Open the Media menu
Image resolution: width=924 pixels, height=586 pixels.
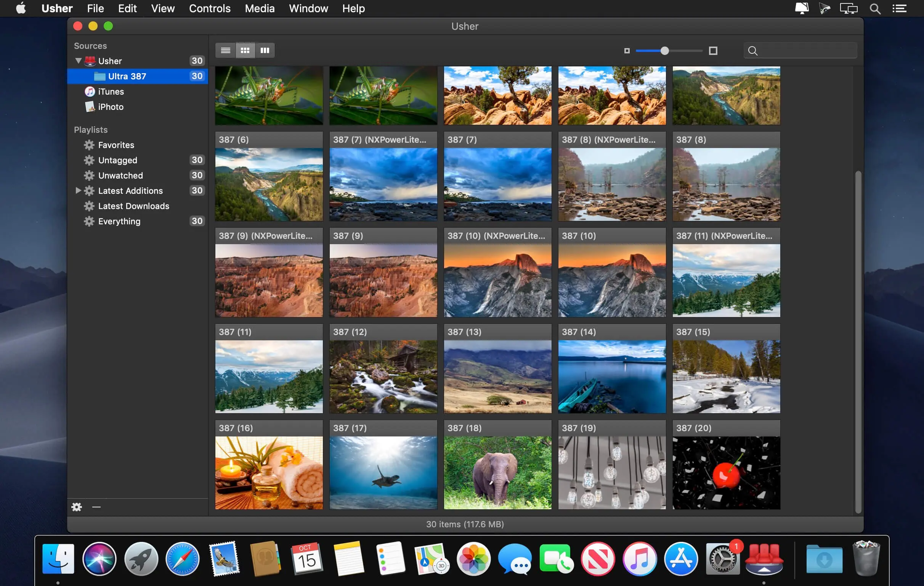coord(259,8)
